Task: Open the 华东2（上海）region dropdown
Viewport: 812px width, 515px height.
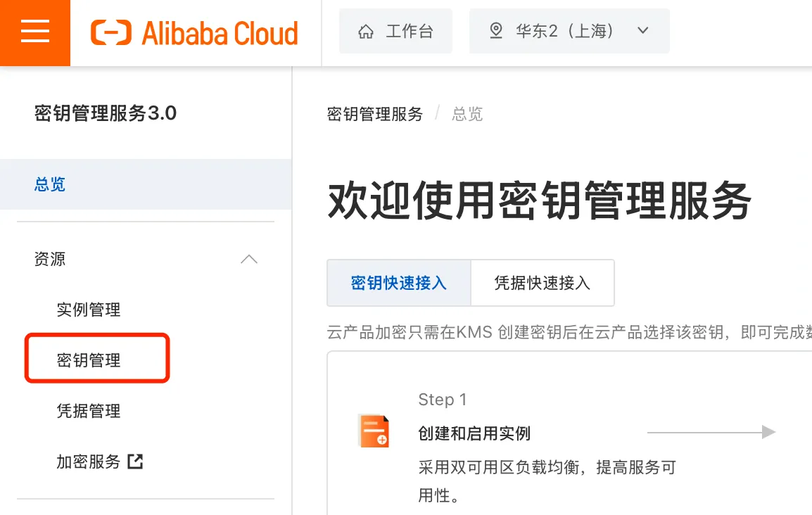Action: pyautogui.click(x=569, y=31)
